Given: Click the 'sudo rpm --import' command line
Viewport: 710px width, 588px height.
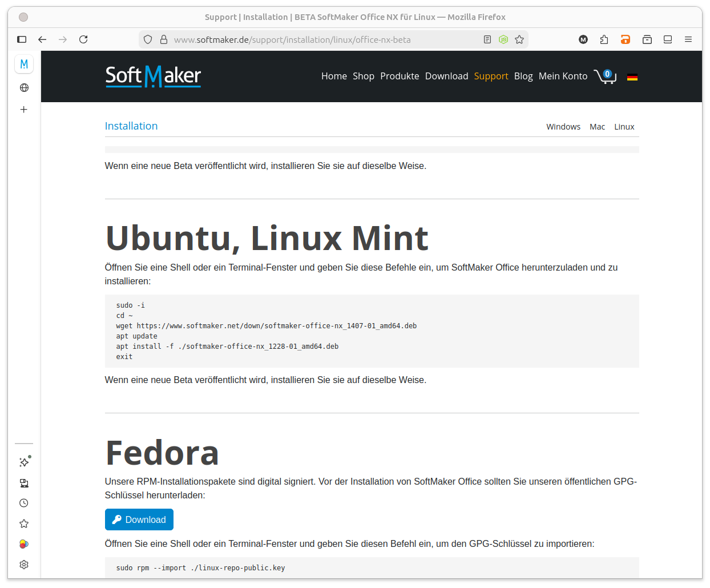Looking at the screenshot, I should (200, 568).
